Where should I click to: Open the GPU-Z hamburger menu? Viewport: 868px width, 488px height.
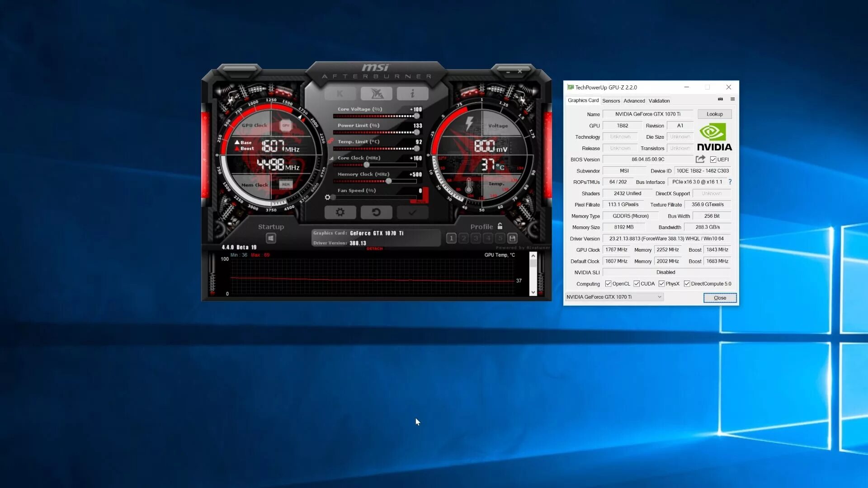tap(732, 99)
